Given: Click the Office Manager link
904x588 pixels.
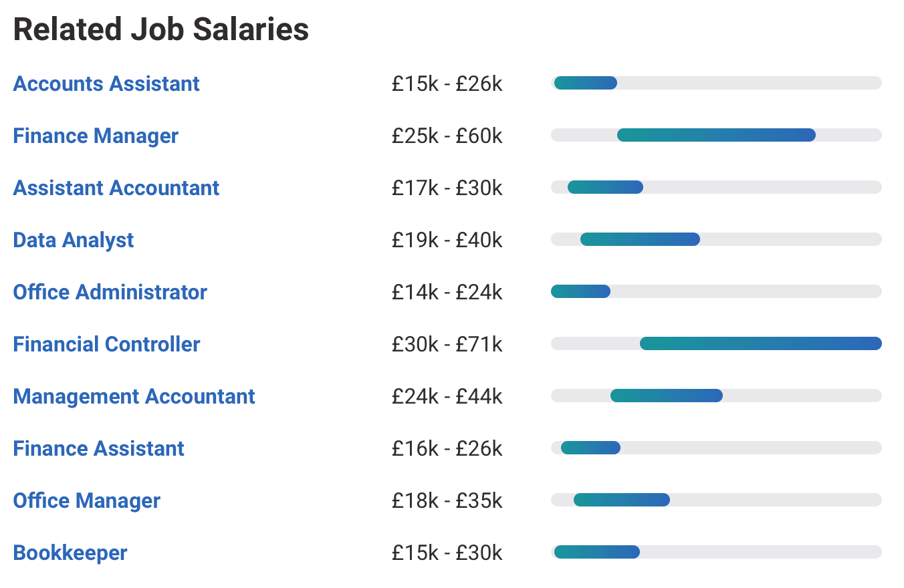Looking at the screenshot, I should [86, 500].
